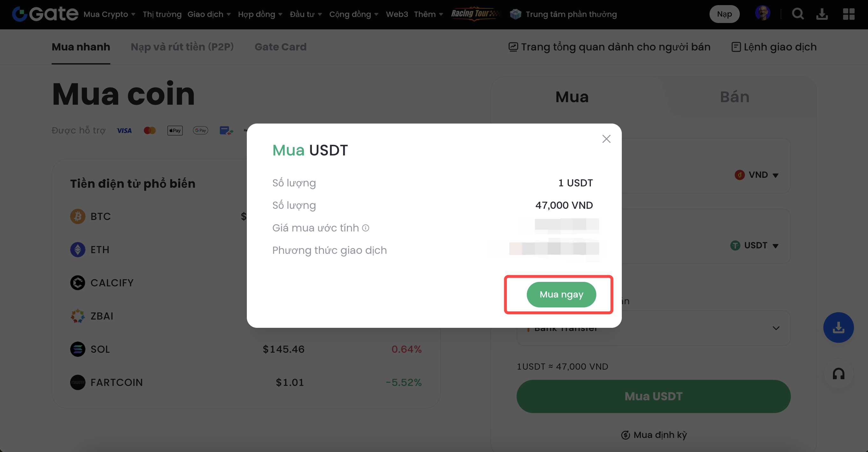The height and width of the screenshot is (452, 868).
Task: Open Lệnh giao dịch orders link
Action: pyautogui.click(x=774, y=47)
